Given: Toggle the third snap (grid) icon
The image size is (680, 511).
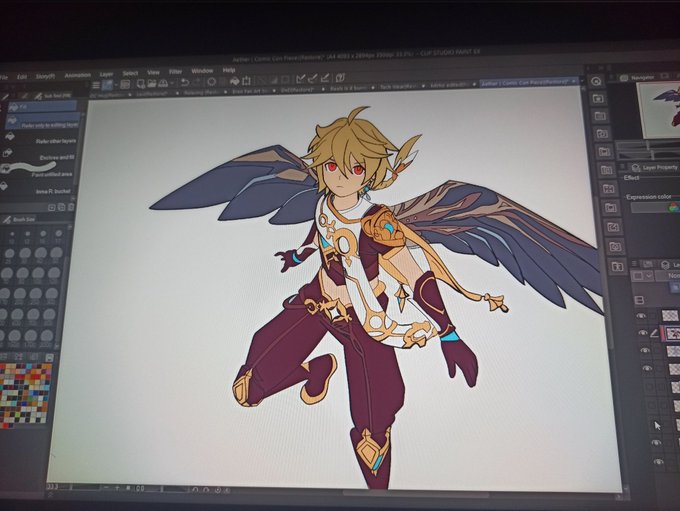Looking at the screenshot, I should tap(325, 78).
